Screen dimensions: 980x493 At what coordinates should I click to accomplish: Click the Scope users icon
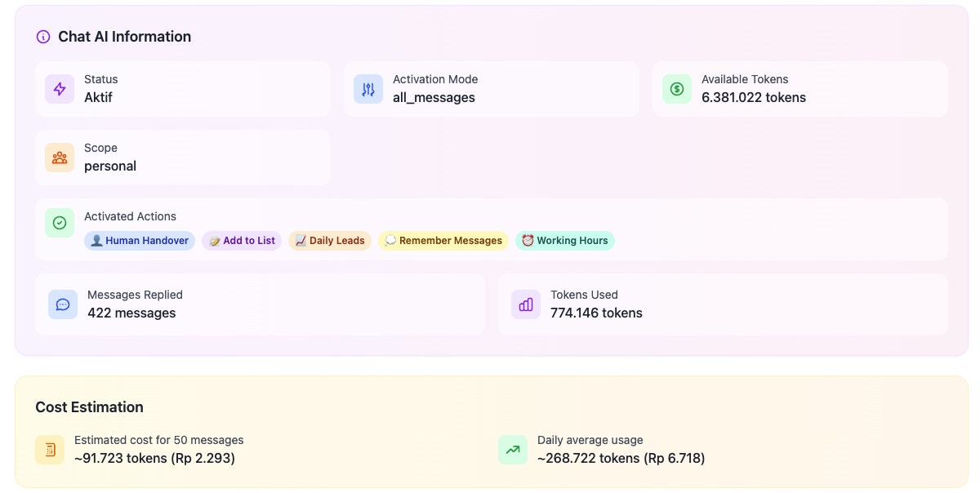(x=59, y=157)
